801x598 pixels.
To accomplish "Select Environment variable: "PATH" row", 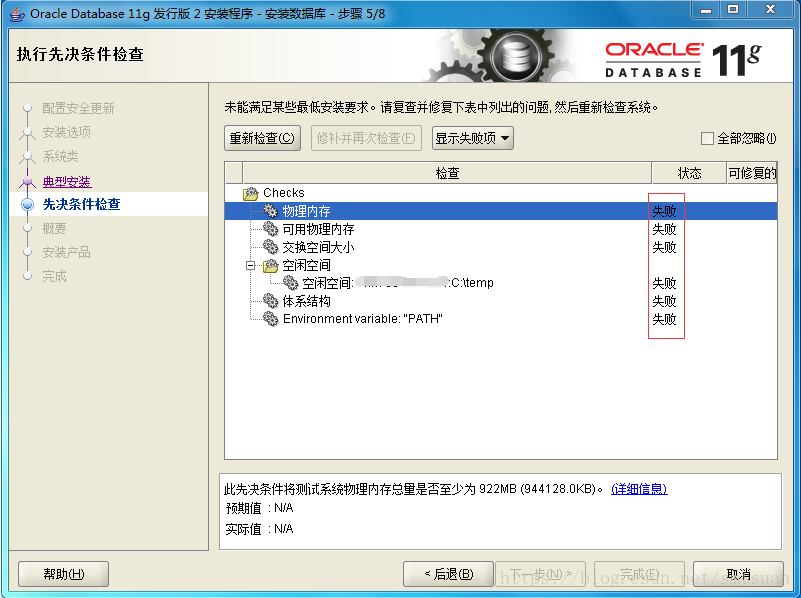I will [501, 319].
